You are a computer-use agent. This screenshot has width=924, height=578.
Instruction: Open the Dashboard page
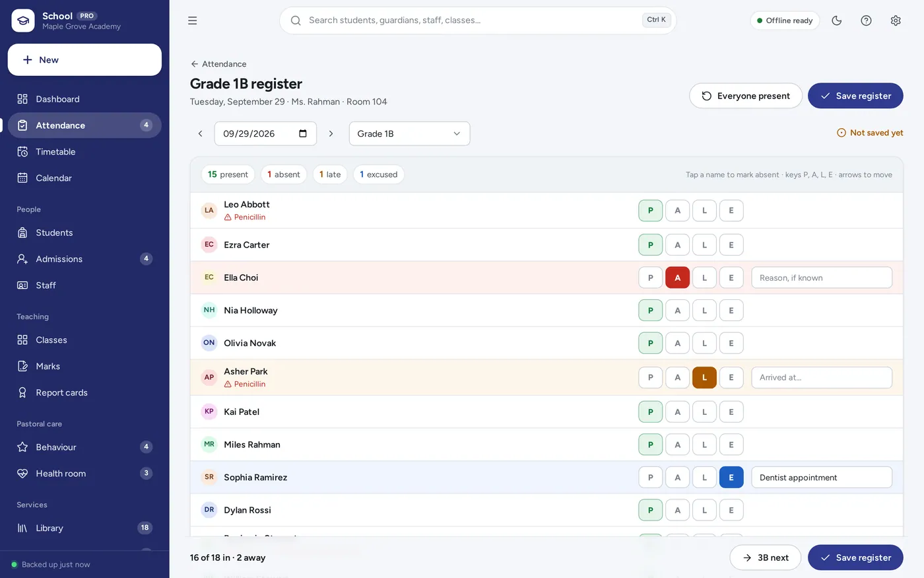tap(84, 99)
